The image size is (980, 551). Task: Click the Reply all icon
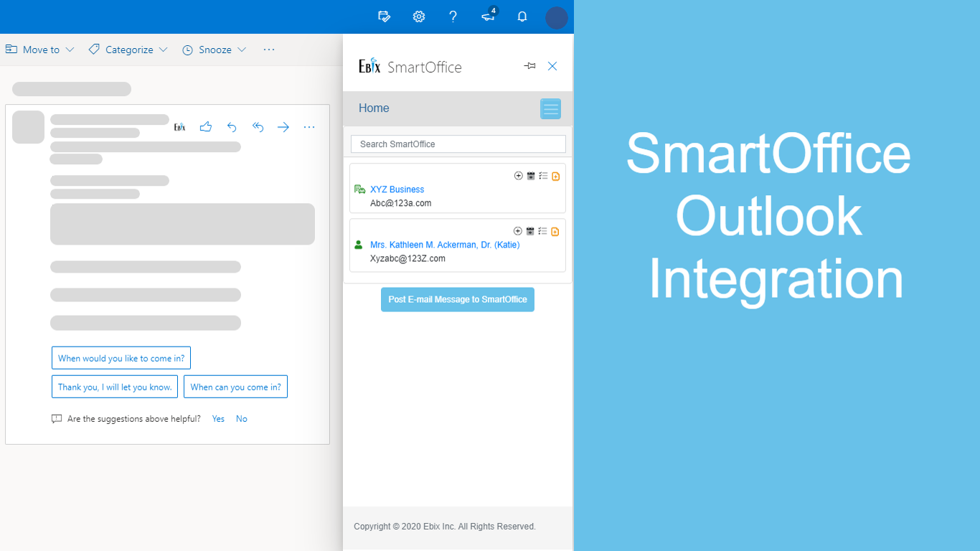(x=258, y=127)
